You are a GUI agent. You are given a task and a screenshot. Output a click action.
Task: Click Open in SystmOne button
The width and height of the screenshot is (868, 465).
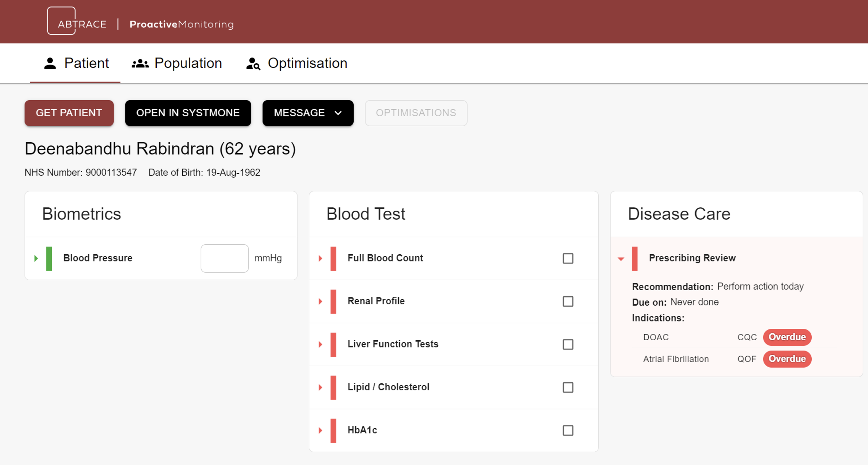pyautogui.click(x=188, y=113)
